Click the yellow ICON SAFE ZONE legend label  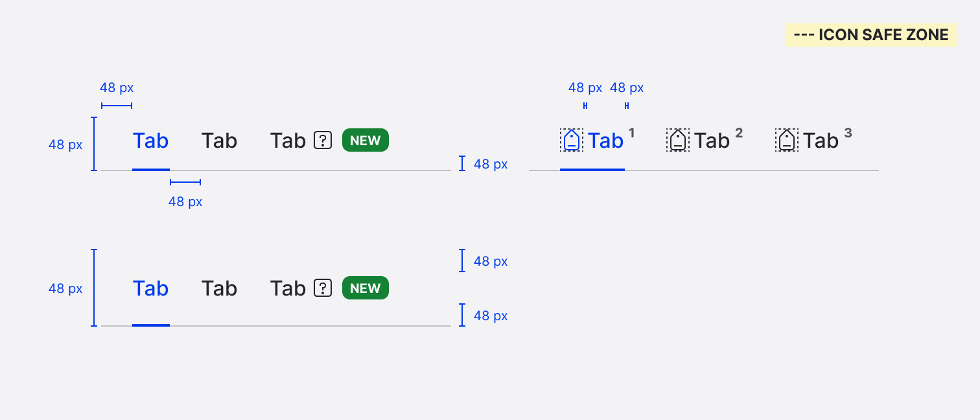point(870,35)
